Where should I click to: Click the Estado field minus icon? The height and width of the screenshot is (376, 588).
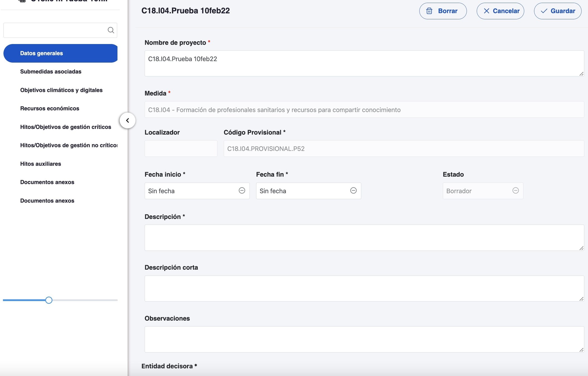pyautogui.click(x=515, y=191)
